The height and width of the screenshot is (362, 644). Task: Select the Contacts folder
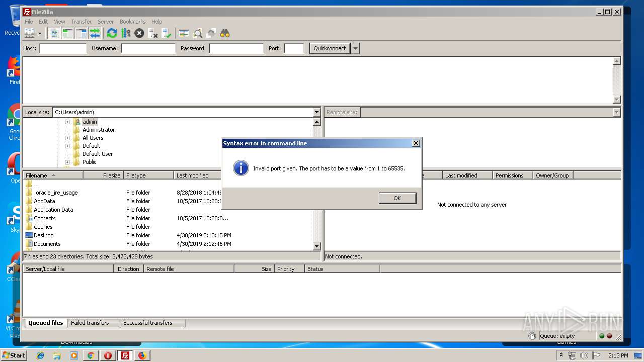(44, 218)
